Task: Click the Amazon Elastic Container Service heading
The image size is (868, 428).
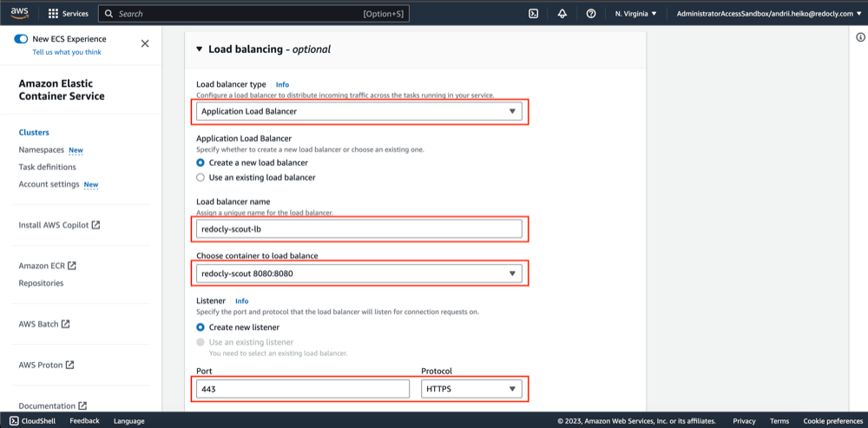Action: tap(62, 89)
